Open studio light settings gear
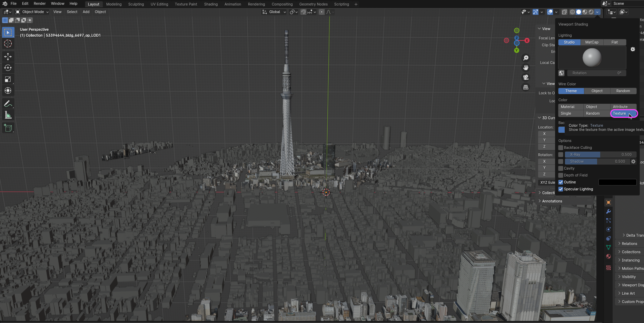 pos(633,49)
